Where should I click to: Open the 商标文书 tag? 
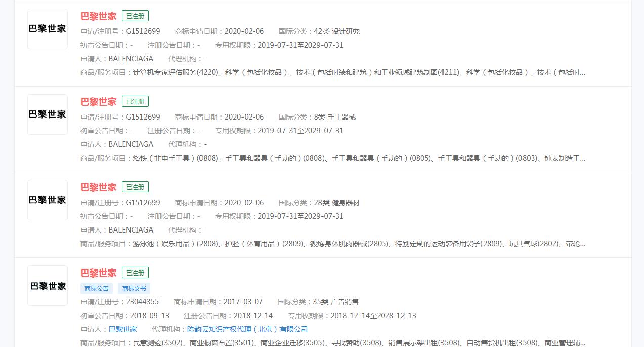coord(134,288)
